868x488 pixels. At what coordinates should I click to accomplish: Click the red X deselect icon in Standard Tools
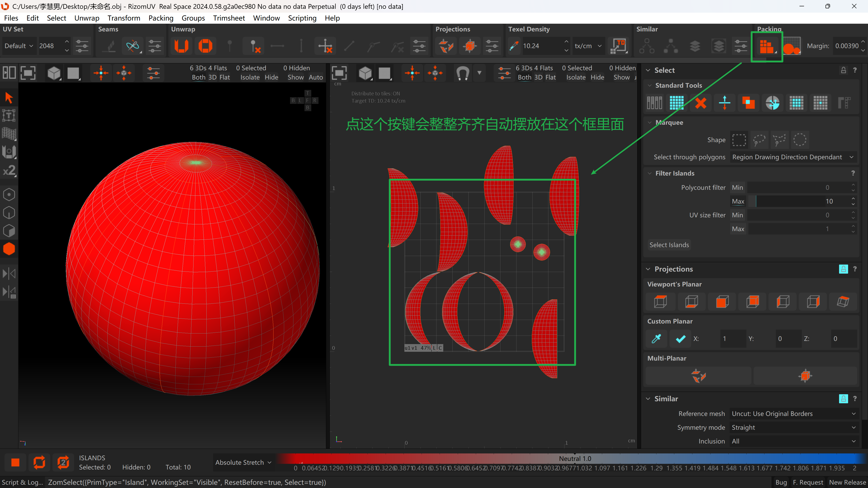tap(701, 103)
